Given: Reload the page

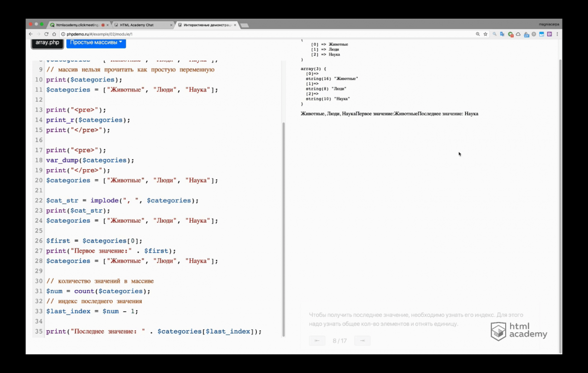Looking at the screenshot, I should coord(47,34).
